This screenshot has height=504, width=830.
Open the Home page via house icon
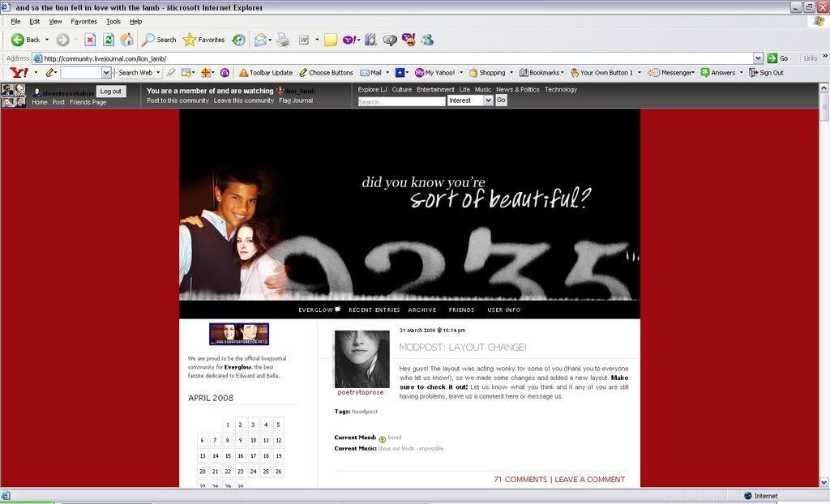click(126, 40)
